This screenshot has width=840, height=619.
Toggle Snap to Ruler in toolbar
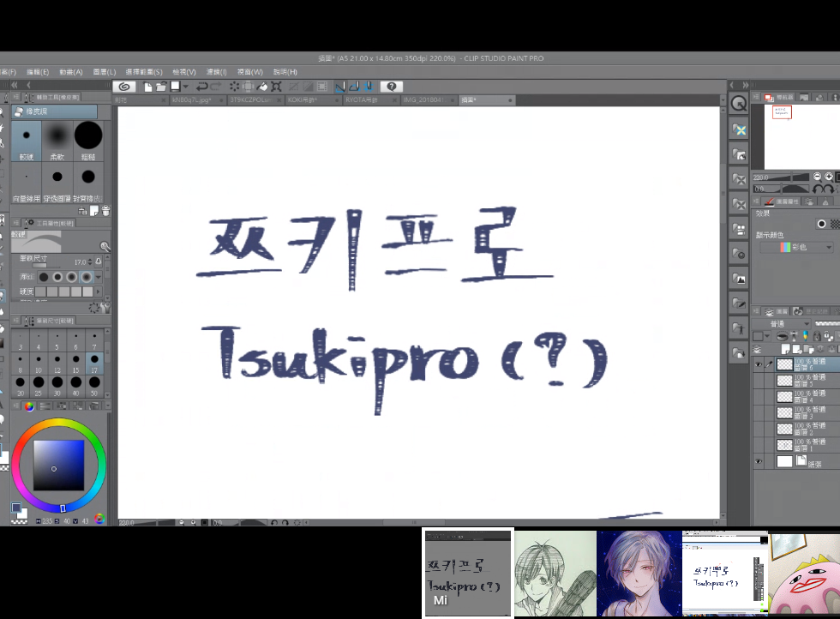tap(340, 87)
